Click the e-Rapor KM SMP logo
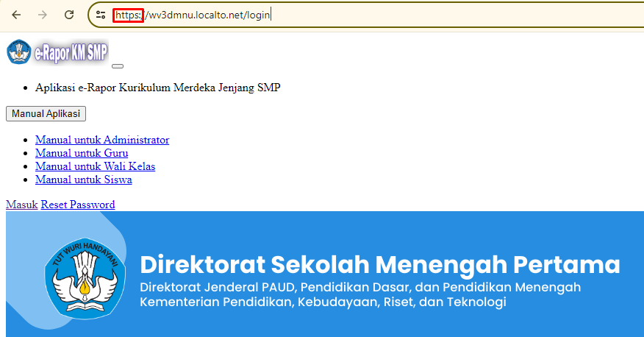Viewport: 644px width, 337px height. 57,52
